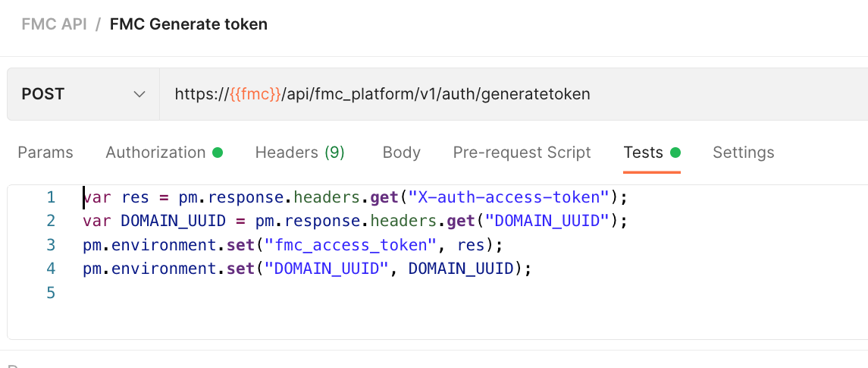
Task: Click the green dot beside Authorization
Action: click(218, 153)
